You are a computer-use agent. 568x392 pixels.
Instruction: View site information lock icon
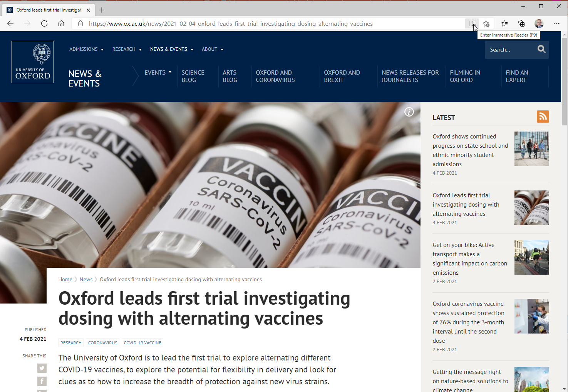tap(80, 23)
